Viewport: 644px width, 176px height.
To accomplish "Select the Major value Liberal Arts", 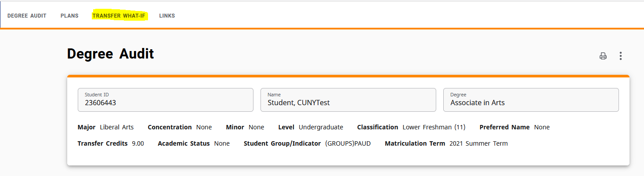I will 117,127.
